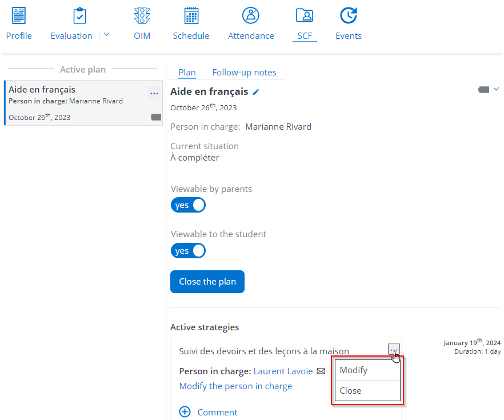The height and width of the screenshot is (420, 504).
Task: Open the ellipsis menu on Aide en français card
Action: [x=154, y=93]
